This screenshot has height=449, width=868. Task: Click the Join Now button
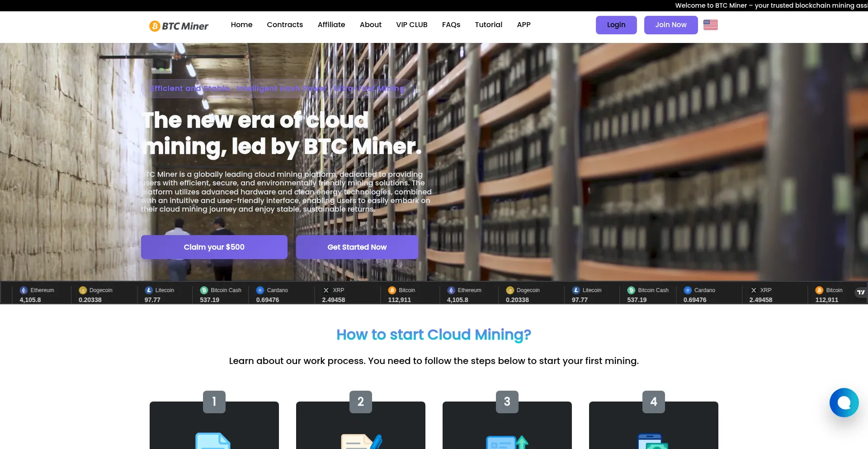671,25
